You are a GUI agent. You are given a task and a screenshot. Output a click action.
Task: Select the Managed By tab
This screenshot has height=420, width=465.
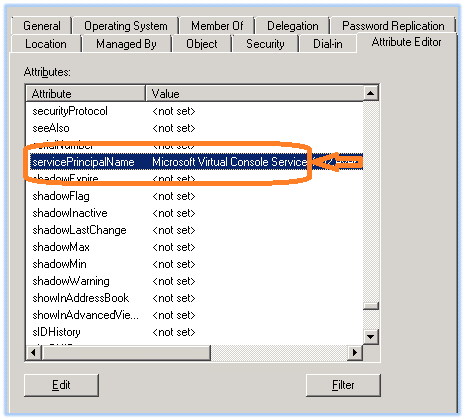(x=126, y=44)
